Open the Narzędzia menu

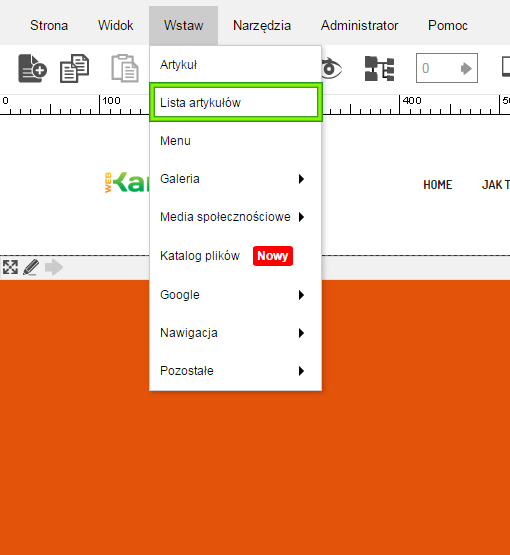[x=262, y=25]
